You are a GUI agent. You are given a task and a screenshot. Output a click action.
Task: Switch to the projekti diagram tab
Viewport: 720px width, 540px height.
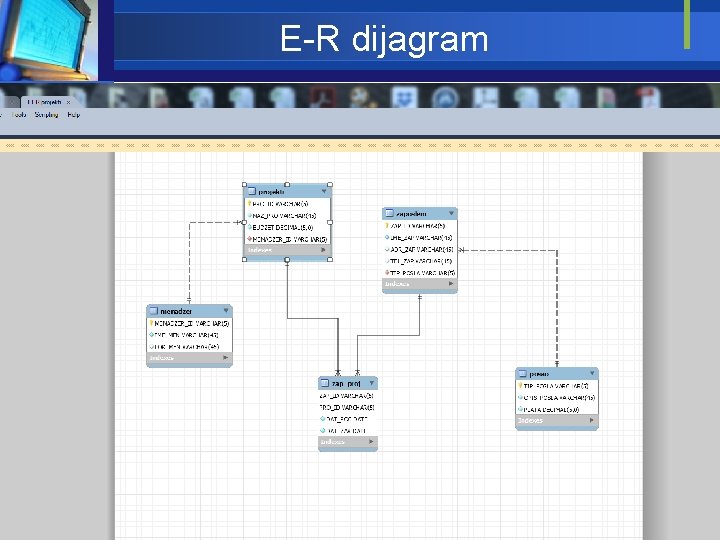pos(44,102)
